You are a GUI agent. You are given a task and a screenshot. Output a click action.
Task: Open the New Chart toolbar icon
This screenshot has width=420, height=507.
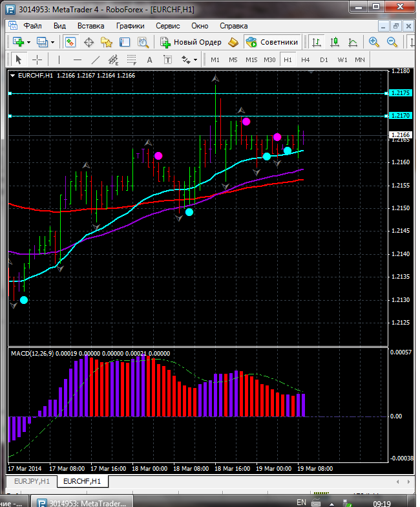[18, 42]
